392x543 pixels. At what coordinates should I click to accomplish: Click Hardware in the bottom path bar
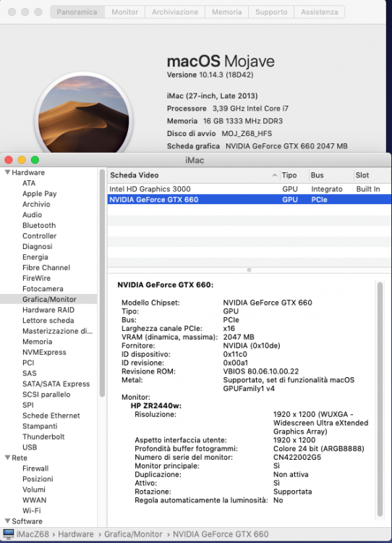tap(76, 534)
